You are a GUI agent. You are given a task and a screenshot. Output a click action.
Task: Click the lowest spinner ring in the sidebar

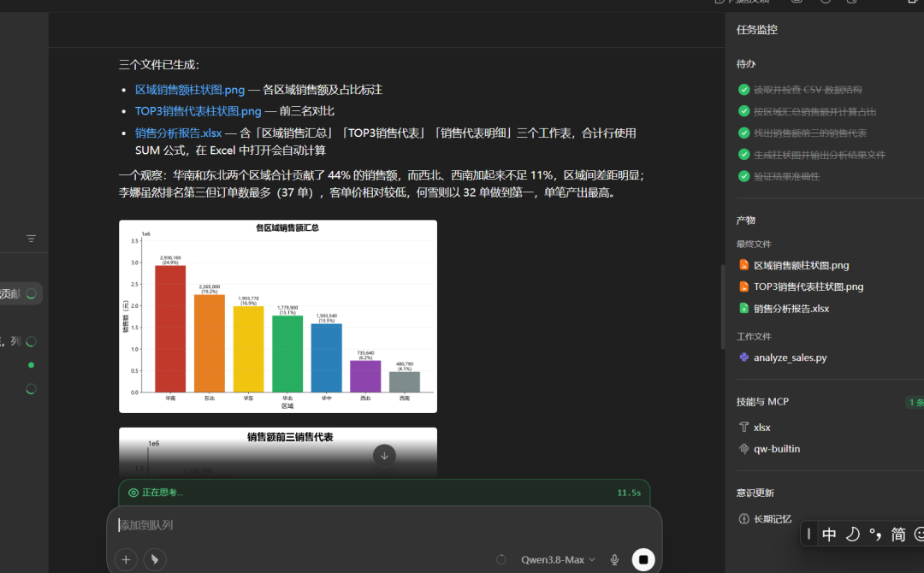tap(32, 389)
